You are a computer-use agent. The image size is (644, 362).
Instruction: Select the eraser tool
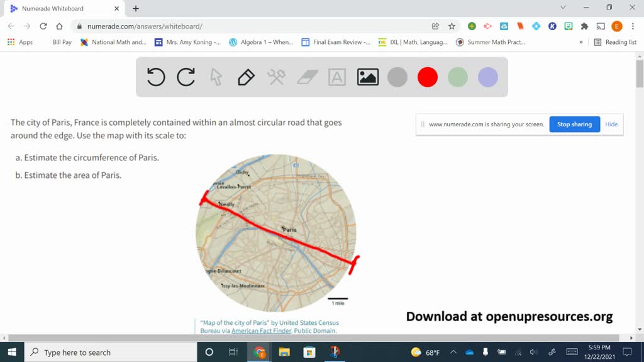point(307,77)
